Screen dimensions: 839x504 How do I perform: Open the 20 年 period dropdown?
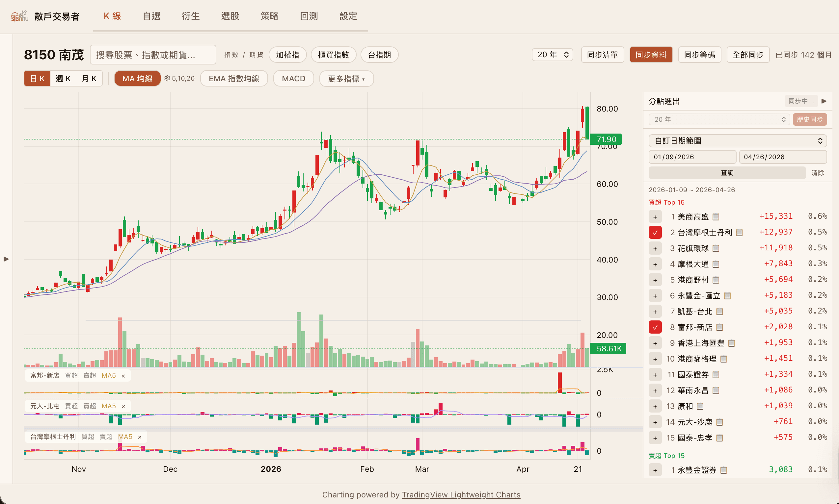point(553,55)
